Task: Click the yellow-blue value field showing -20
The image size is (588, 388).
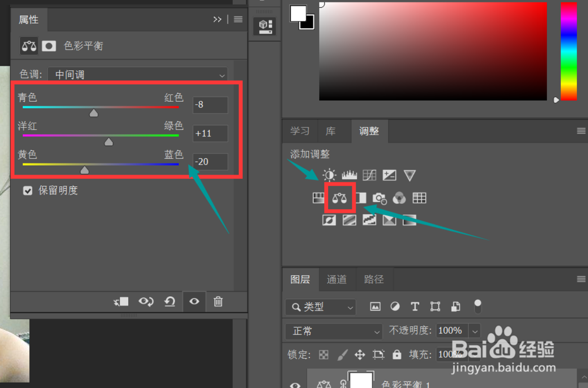Action: 211,162
